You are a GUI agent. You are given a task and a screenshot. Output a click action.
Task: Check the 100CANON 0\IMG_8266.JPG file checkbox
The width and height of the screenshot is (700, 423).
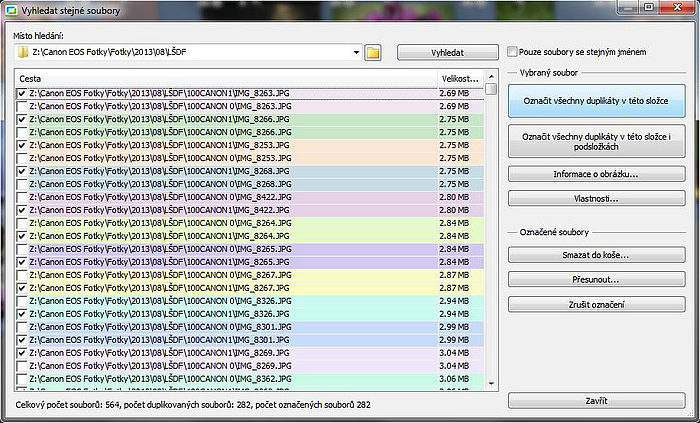(22, 132)
